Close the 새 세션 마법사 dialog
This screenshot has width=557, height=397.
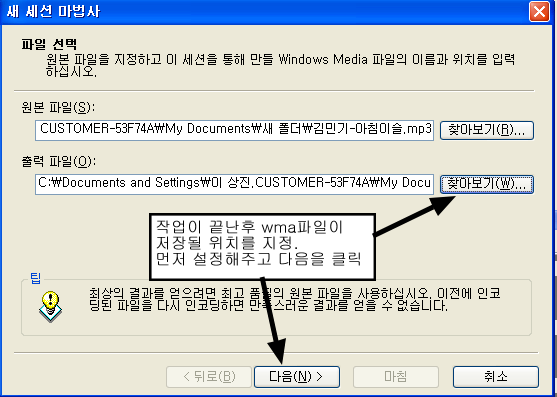point(539,12)
